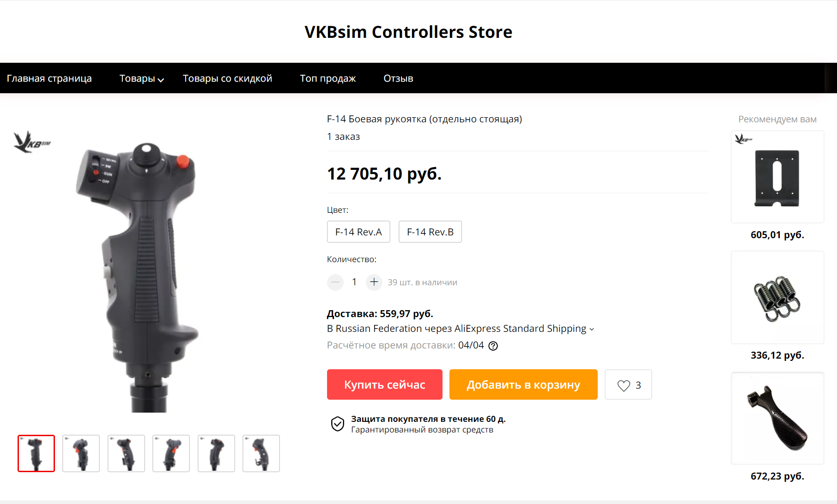Expand the AliExpress Standard Shipping options

pos(592,329)
